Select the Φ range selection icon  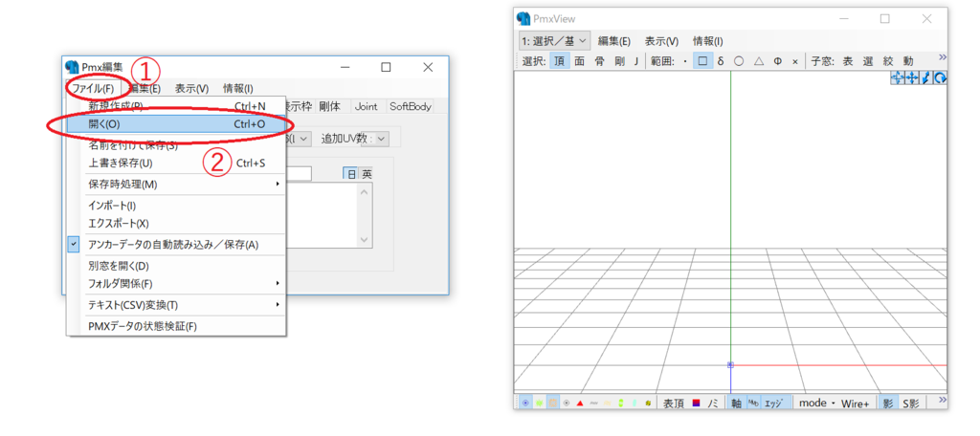pyautogui.click(x=777, y=61)
